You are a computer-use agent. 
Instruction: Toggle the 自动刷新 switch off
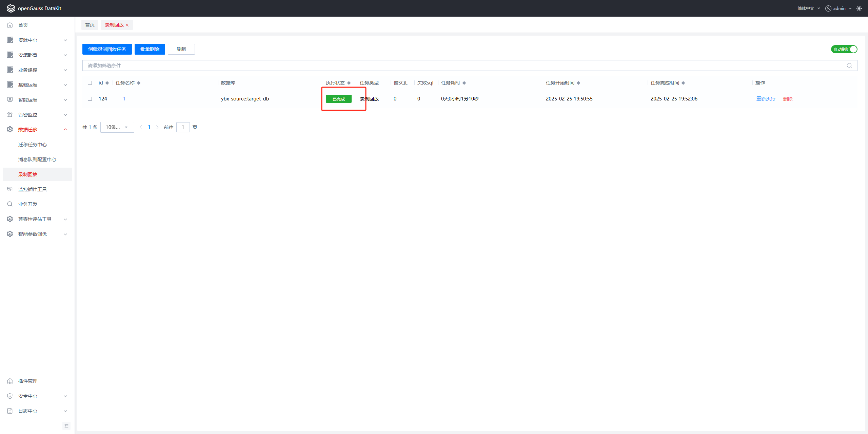pos(844,49)
